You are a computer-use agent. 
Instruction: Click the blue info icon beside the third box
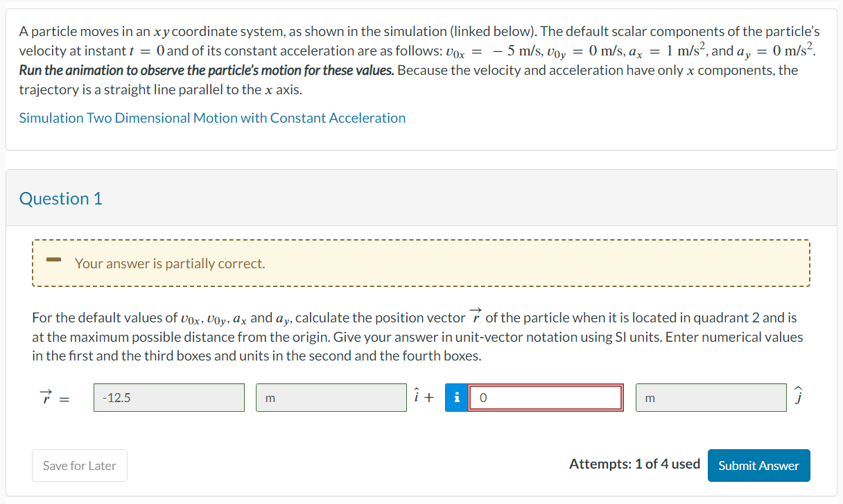tap(456, 397)
